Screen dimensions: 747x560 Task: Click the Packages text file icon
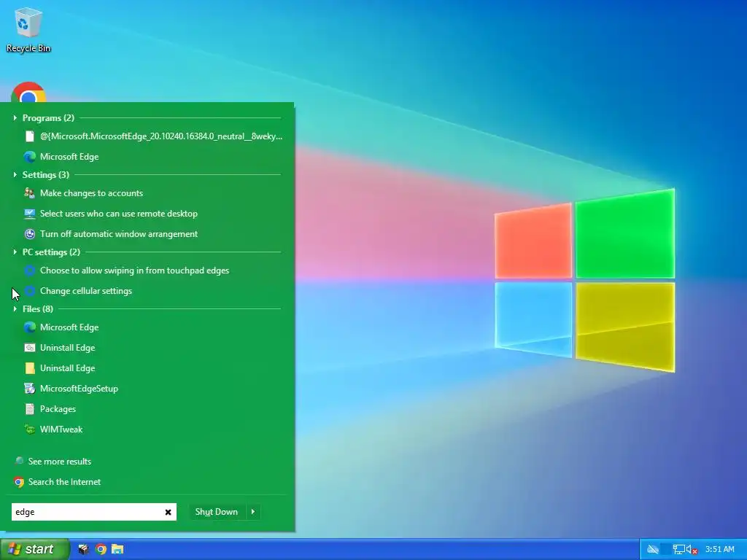click(x=29, y=409)
